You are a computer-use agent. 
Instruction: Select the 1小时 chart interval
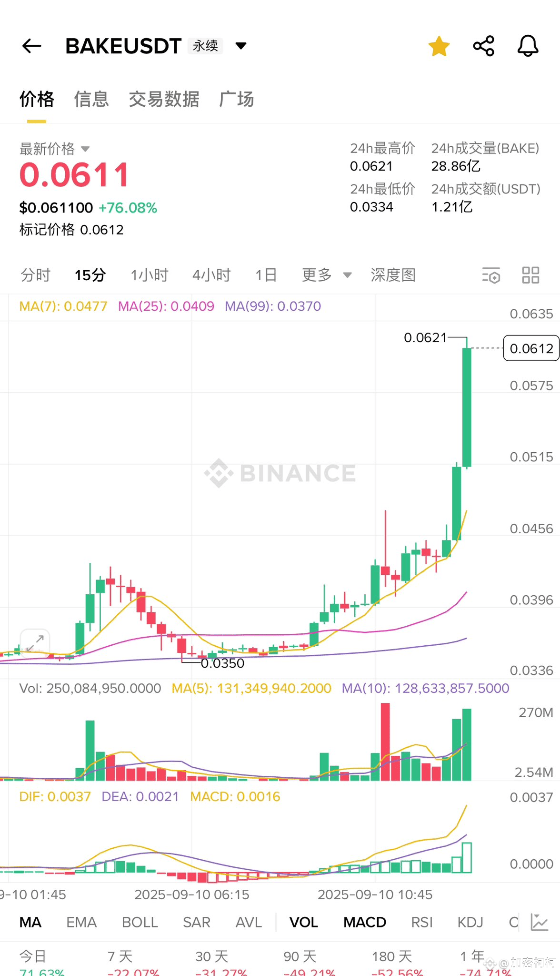pyautogui.click(x=150, y=275)
